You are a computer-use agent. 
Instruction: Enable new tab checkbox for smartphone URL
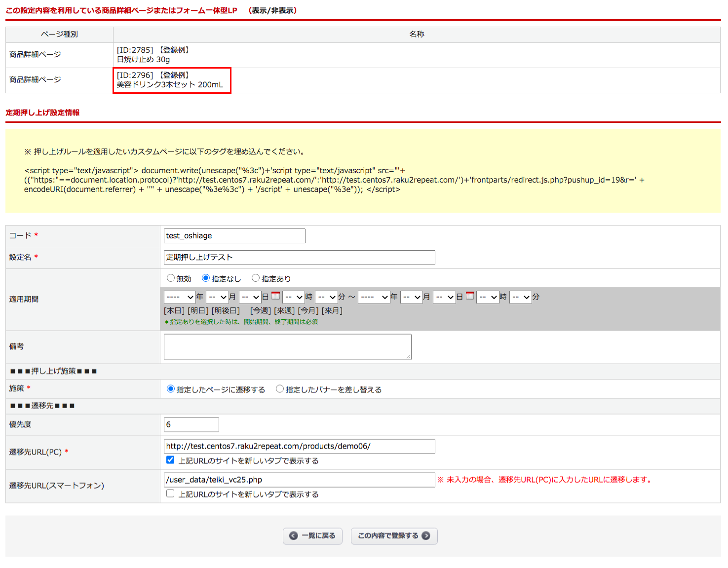point(170,493)
